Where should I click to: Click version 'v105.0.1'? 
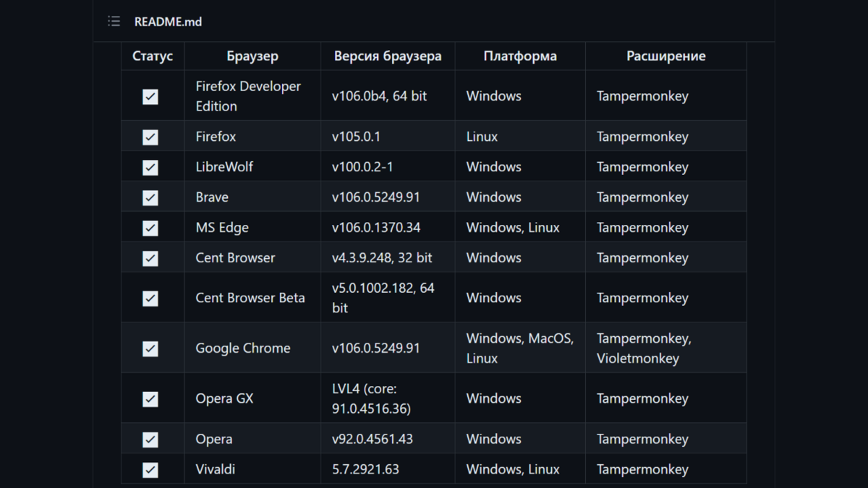(x=356, y=137)
